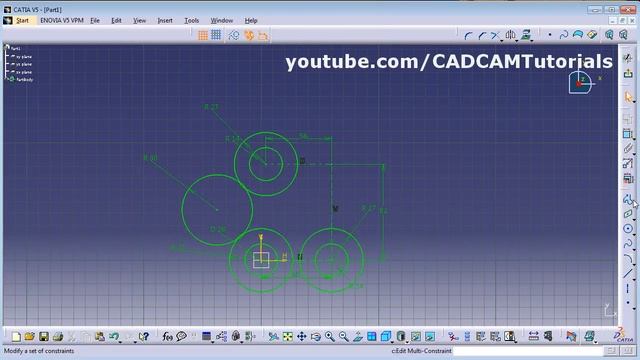
Task: Select yz plane in specification tree
Action: pyautogui.click(x=24, y=64)
